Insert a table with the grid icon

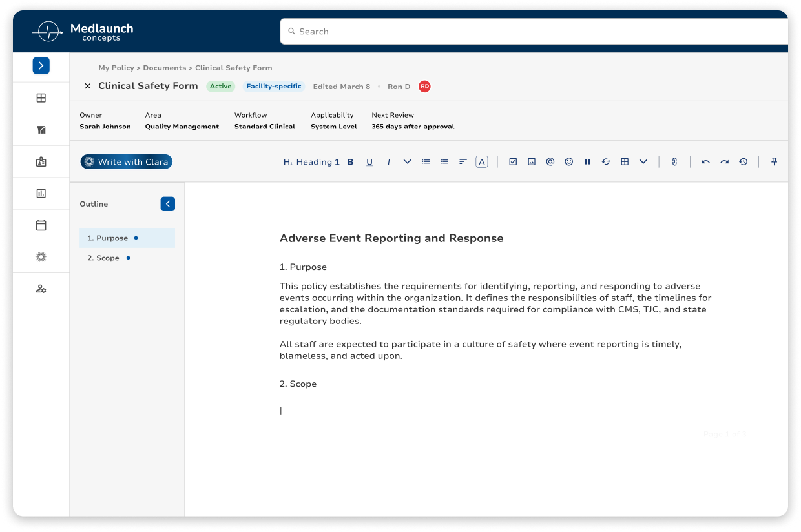tap(625, 162)
